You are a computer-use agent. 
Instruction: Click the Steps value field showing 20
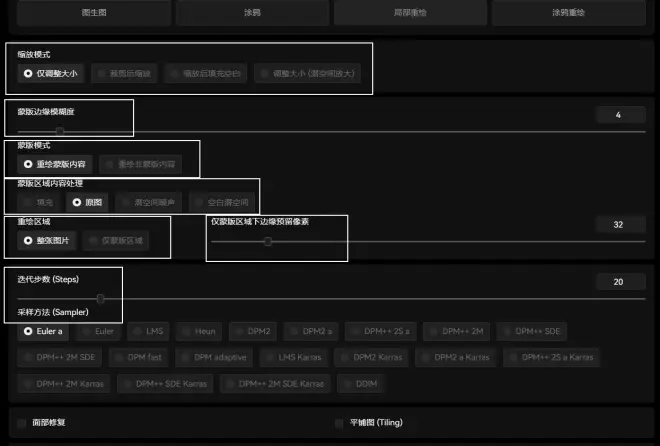(618, 282)
